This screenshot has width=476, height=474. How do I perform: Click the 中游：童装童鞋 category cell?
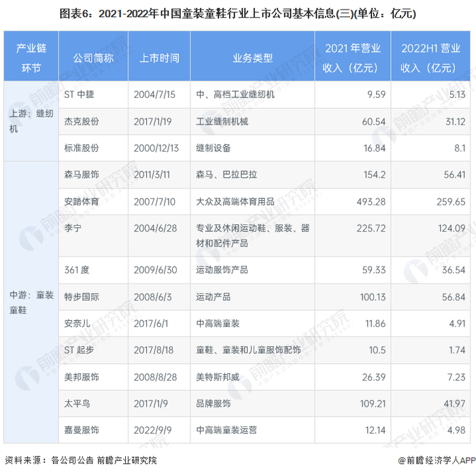click(31, 302)
